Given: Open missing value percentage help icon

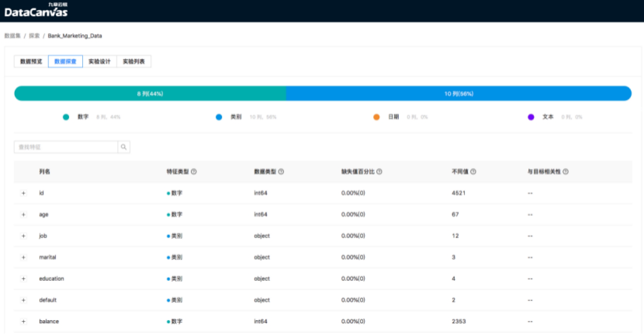Looking at the screenshot, I should (x=379, y=171).
